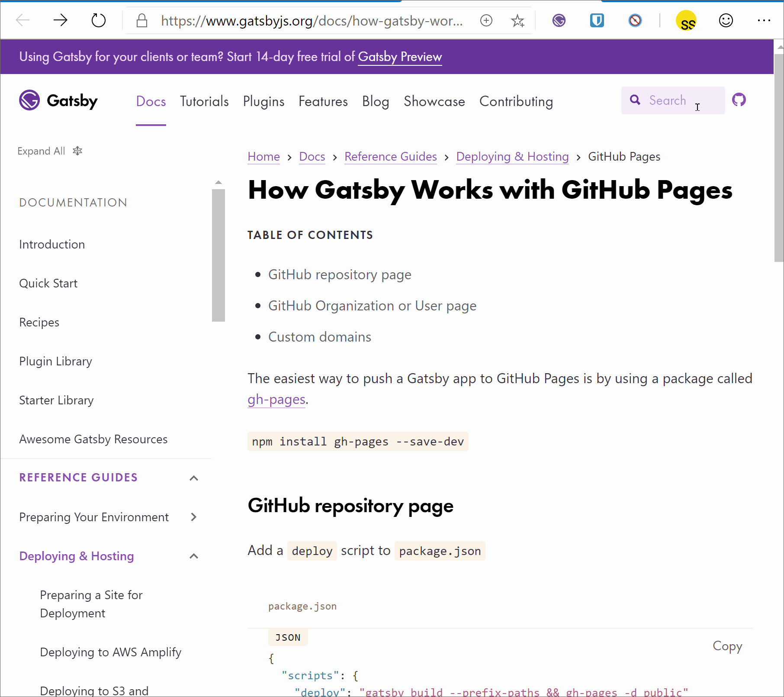Viewport: 784px width, 697px height.
Task: Follow the Home breadcrumb link
Action: coord(264,157)
